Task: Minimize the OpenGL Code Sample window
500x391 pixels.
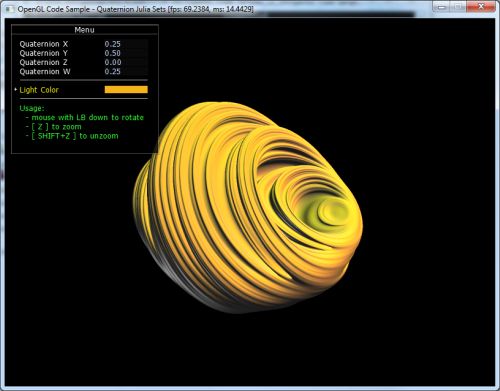Action: [442, 7]
